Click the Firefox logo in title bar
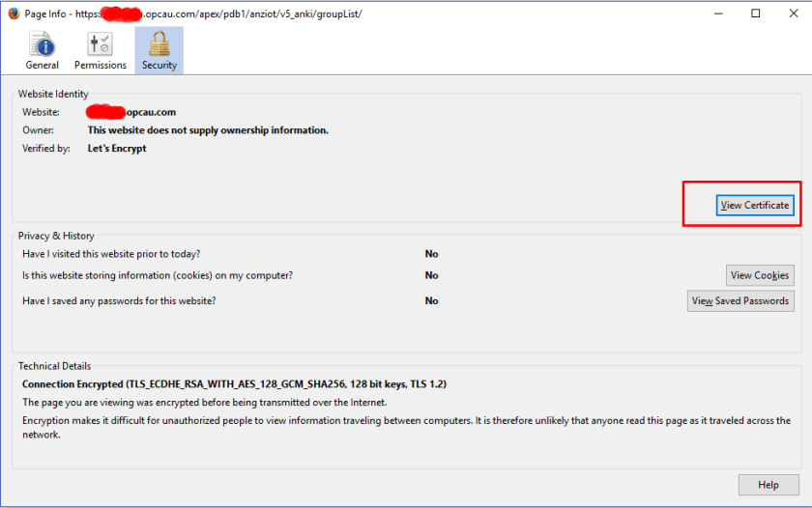Screen dimensions: 812x508 coord(14,14)
